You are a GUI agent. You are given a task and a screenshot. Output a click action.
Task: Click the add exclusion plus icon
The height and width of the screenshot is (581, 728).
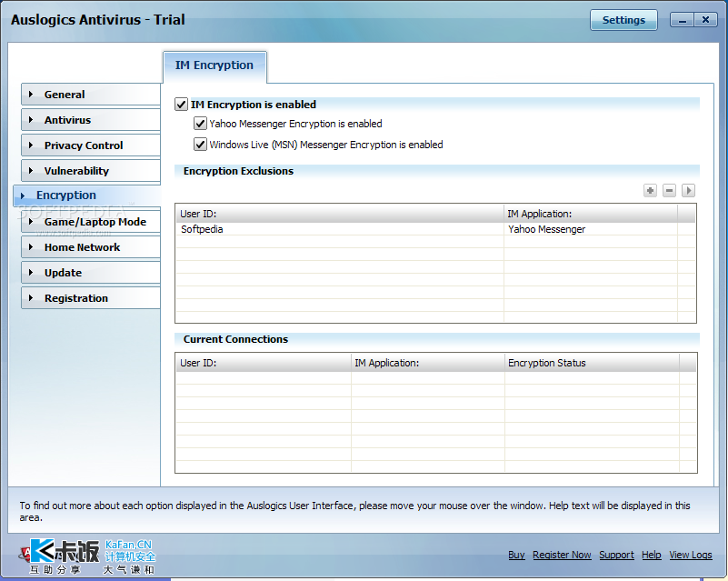[650, 190]
